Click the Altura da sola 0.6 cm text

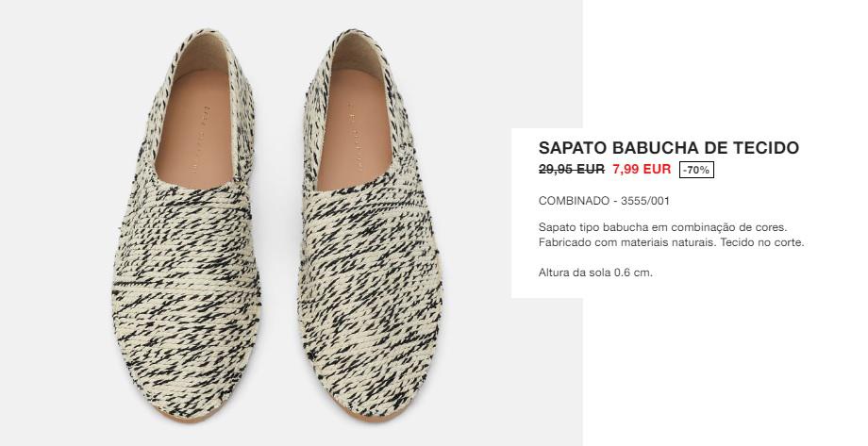pyautogui.click(x=595, y=273)
